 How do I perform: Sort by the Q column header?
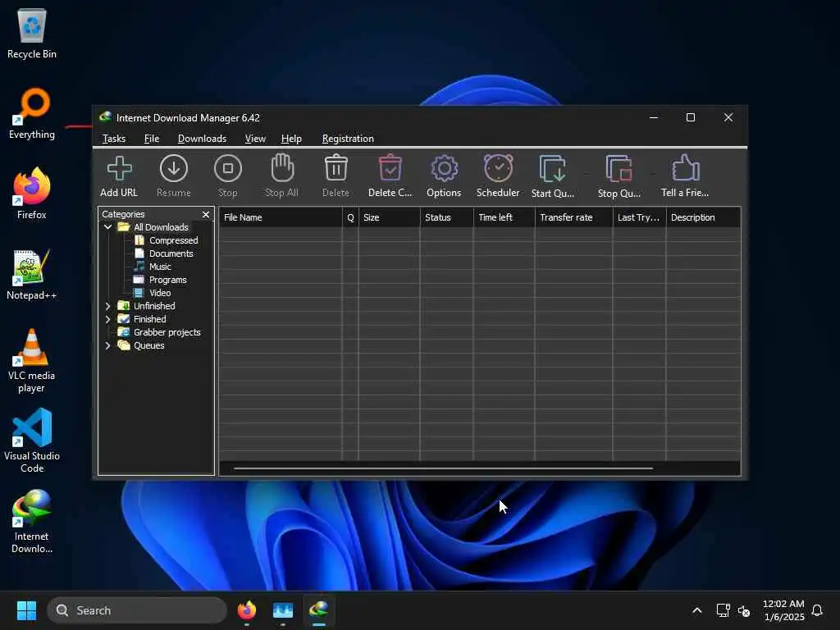coord(350,217)
